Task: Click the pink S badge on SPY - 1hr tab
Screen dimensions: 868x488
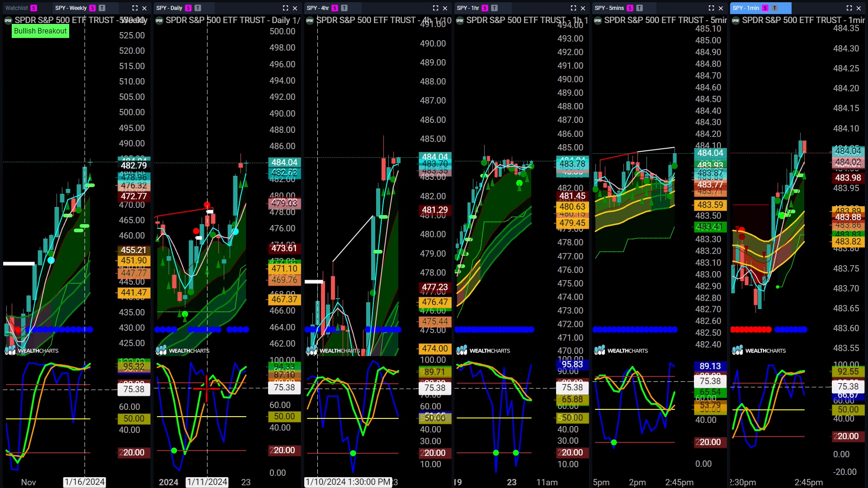Action: pyautogui.click(x=485, y=8)
